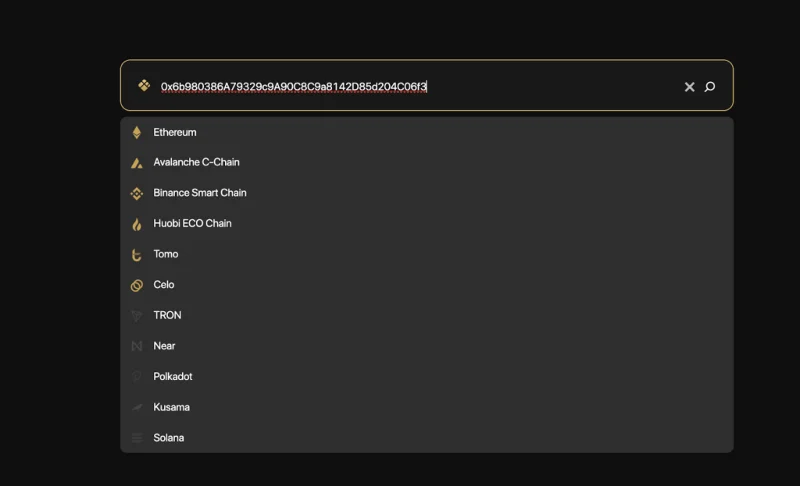Select Tomo from the chain dropdown
The height and width of the screenshot is (486, 800).
point(427,254)
